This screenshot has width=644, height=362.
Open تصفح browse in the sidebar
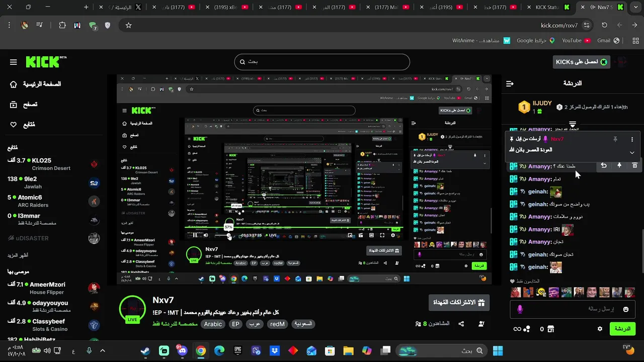(x=24, y=105)
